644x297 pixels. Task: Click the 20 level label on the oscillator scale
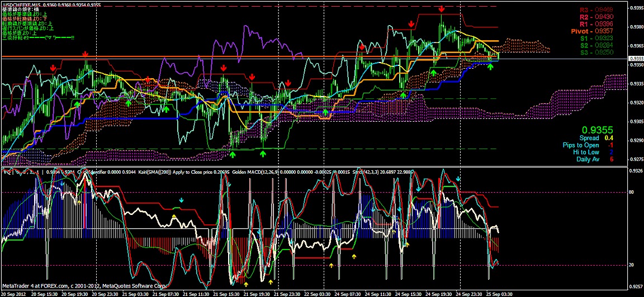click(632, 265)
